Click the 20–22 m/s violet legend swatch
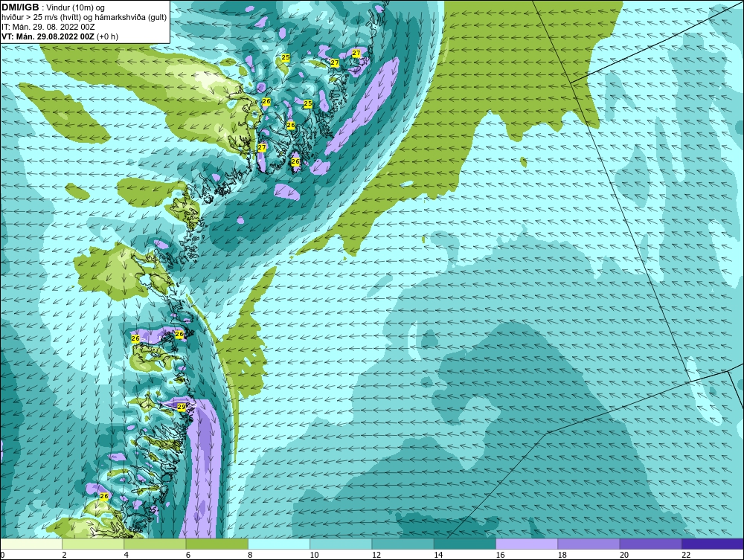This screenshot has width=744, height=560. [650, 544]
